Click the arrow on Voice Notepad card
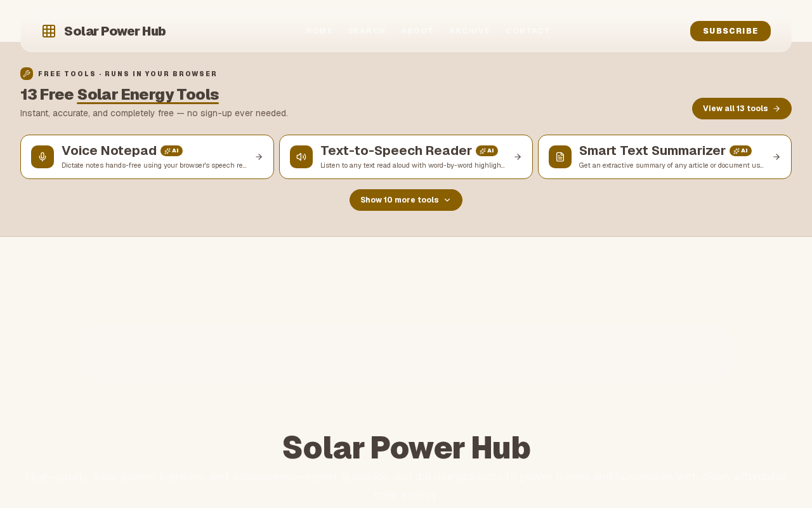This screenshot has width=812, height=508. click(259, 157)
